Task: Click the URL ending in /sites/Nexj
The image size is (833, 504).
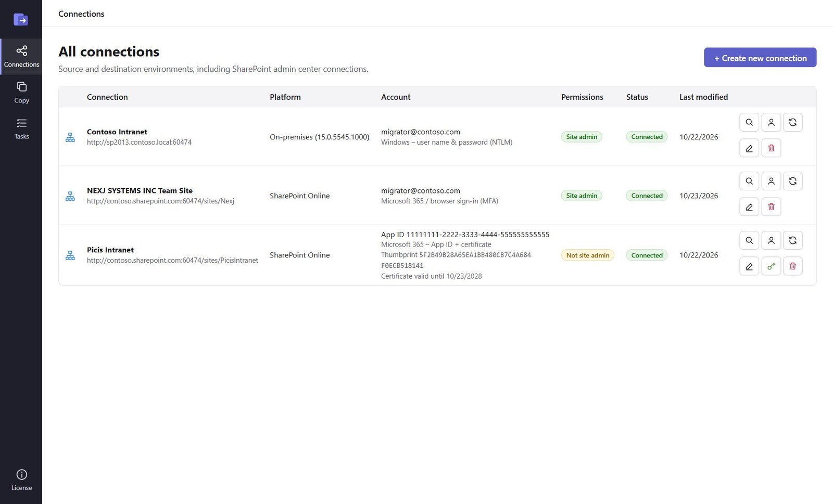Action: tap(160, 201)
